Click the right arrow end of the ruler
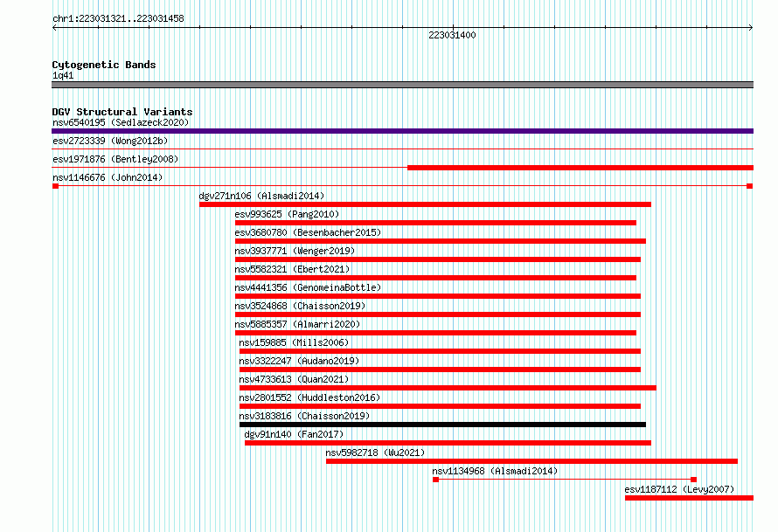 [751, 28]
